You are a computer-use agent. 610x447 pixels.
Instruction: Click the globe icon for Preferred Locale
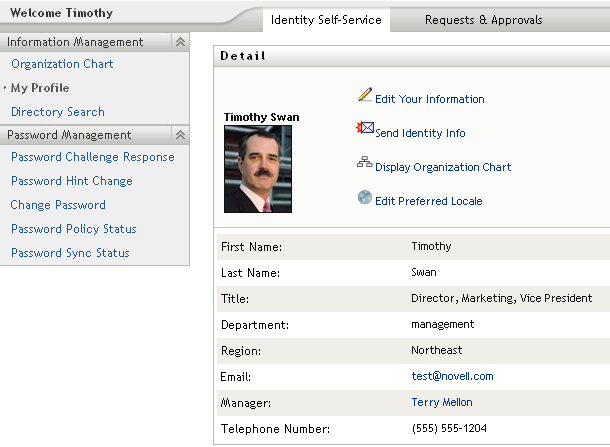click(365, 197)
